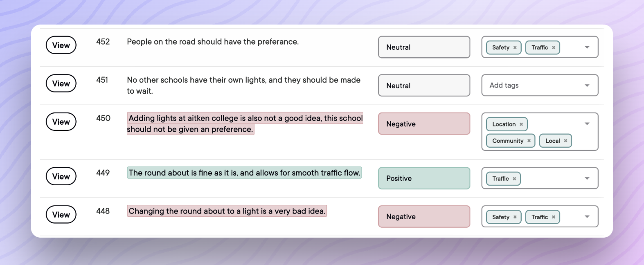Expand tags dropdown arrow for comment 450
The image size is (644, 265).
click(587, 124)
